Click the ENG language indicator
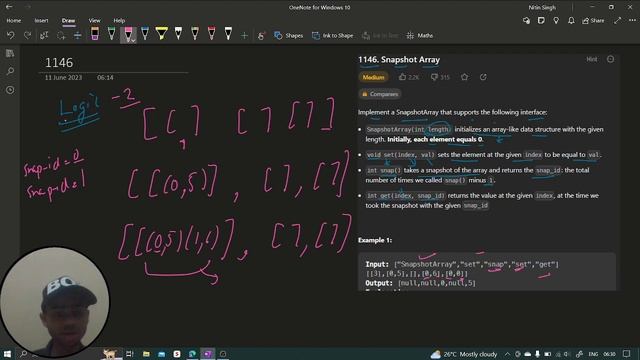 (593, 354)
